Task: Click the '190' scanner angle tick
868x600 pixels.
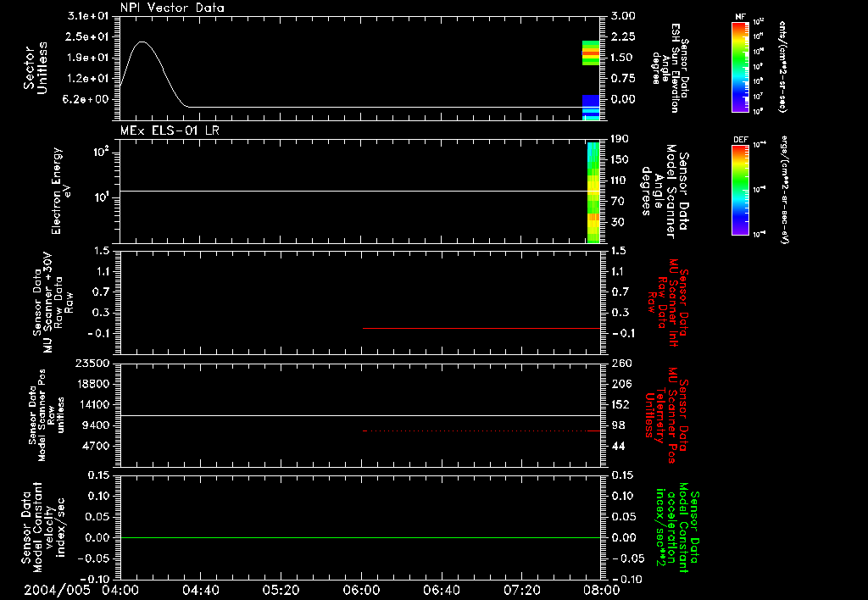Action: (x=620, y=138)
